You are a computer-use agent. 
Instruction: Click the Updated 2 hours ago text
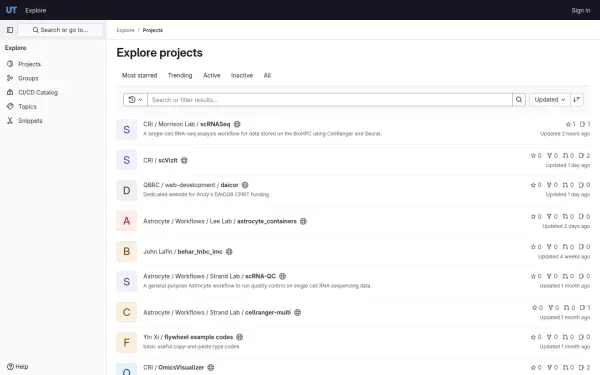(x=565, y=134)
